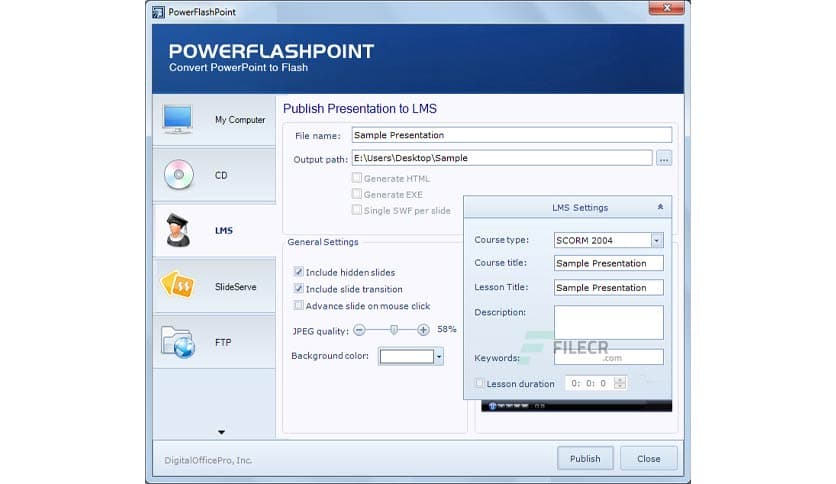Image resolution: width=836 pixels, height=484 pixels.
Task: Adjust the Lesson duration spinner arrows
Action: click(x=620, y=383)
